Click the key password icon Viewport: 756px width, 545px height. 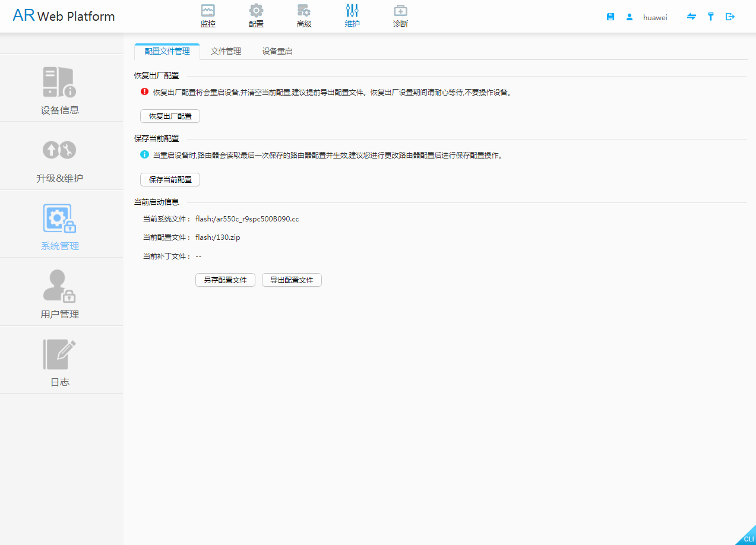[x=710, y=17]
